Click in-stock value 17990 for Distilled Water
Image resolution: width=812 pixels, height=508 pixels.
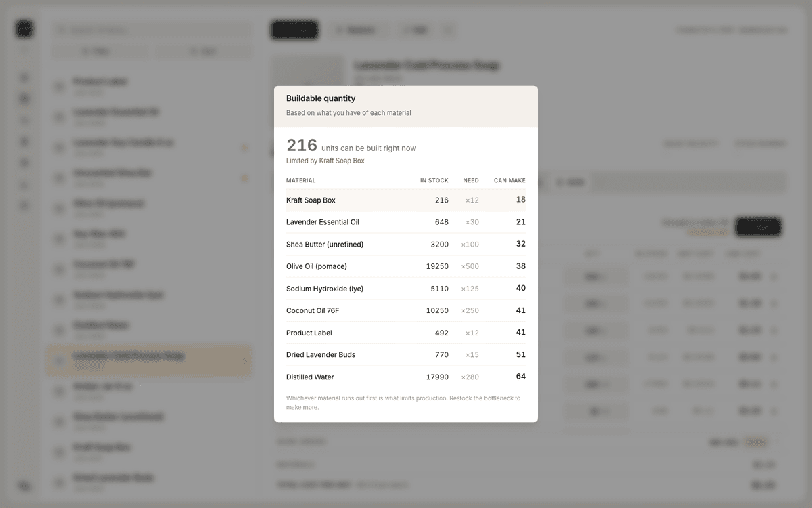437,377
